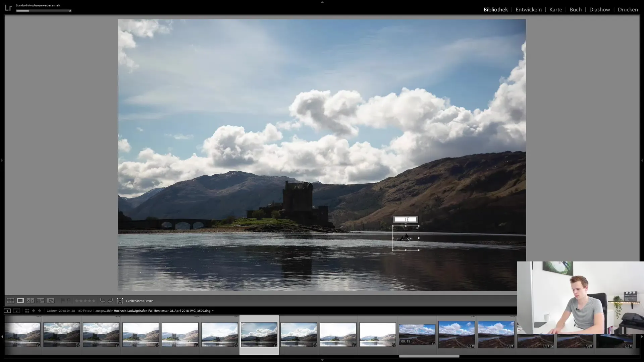644x362 pixels.
Task: Switch to Entwickeln module
Action: coord(529,9)
